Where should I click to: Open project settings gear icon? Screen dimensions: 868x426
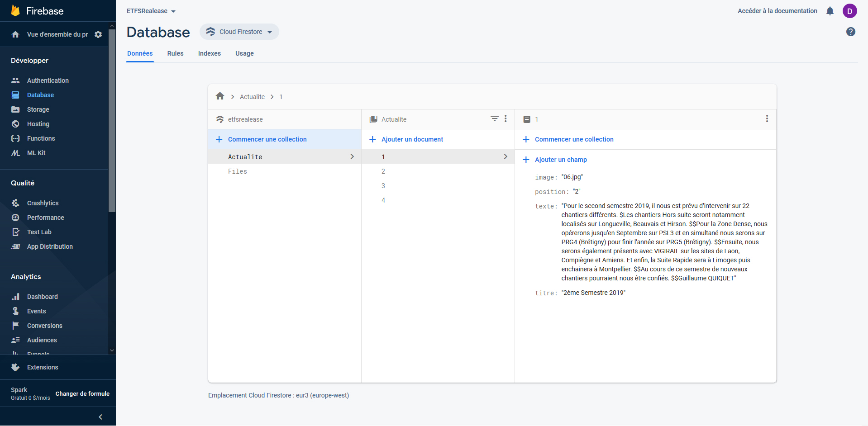(98, 34)
